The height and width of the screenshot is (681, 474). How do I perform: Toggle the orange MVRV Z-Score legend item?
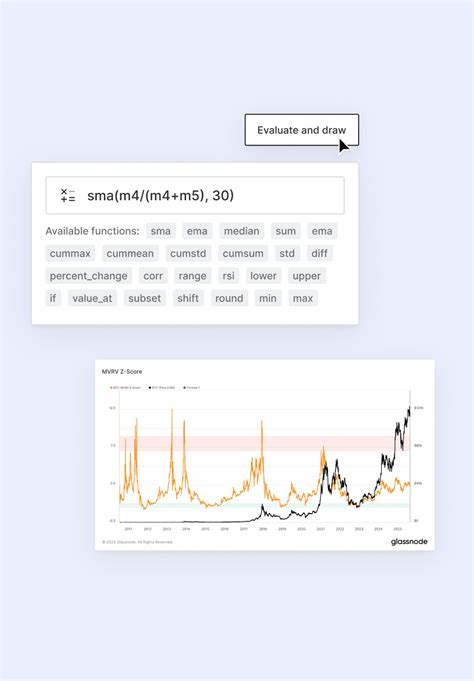125,387
